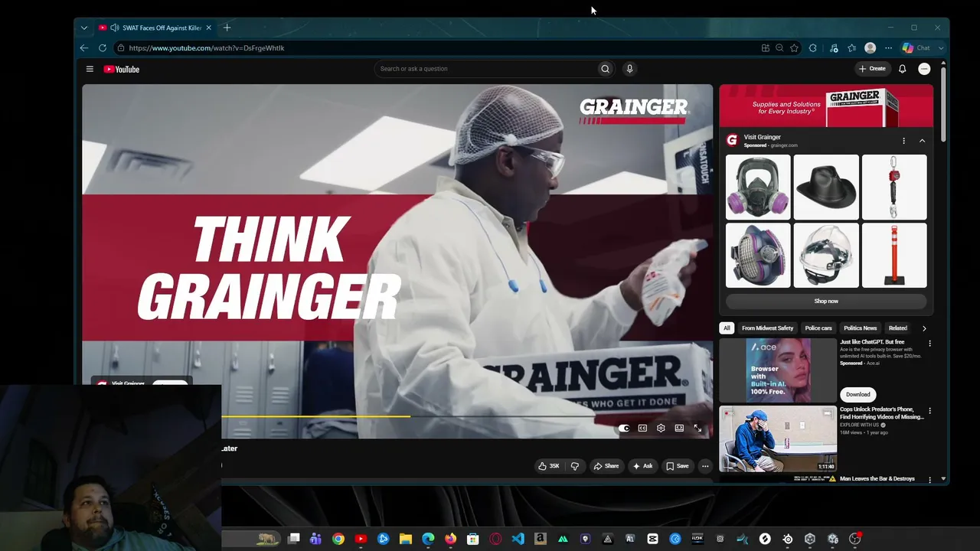980x551 pixels.
Task: Save the video to a playlist
Action: tap(677, 466)
